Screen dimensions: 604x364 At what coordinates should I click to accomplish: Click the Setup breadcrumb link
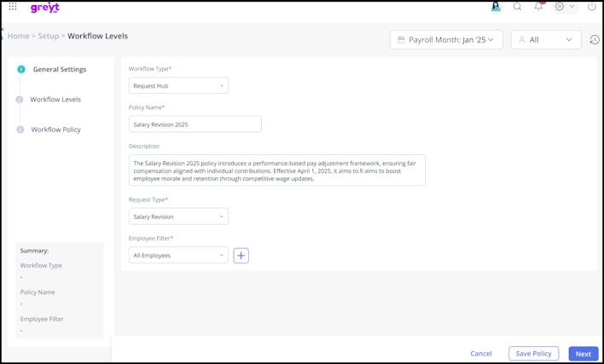(49, 36)
